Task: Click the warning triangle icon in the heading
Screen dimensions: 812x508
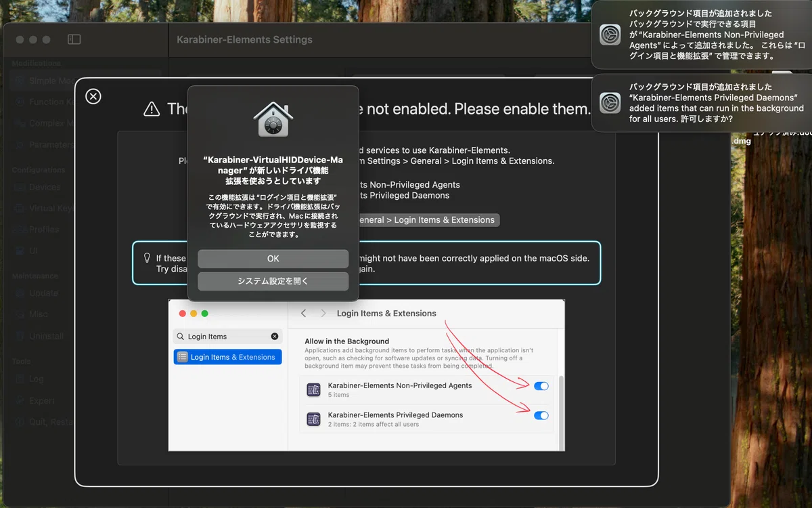Action: (x=152, y=108)
